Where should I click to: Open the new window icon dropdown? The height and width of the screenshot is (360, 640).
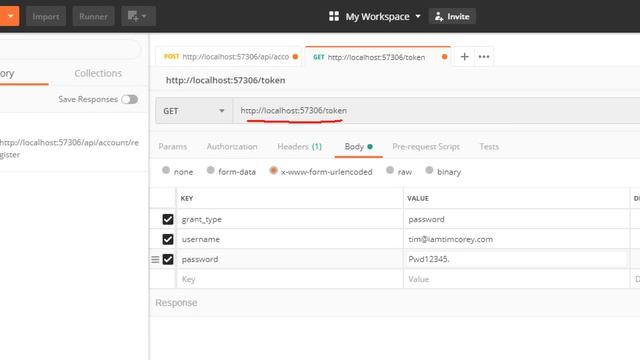coord(138,16)
